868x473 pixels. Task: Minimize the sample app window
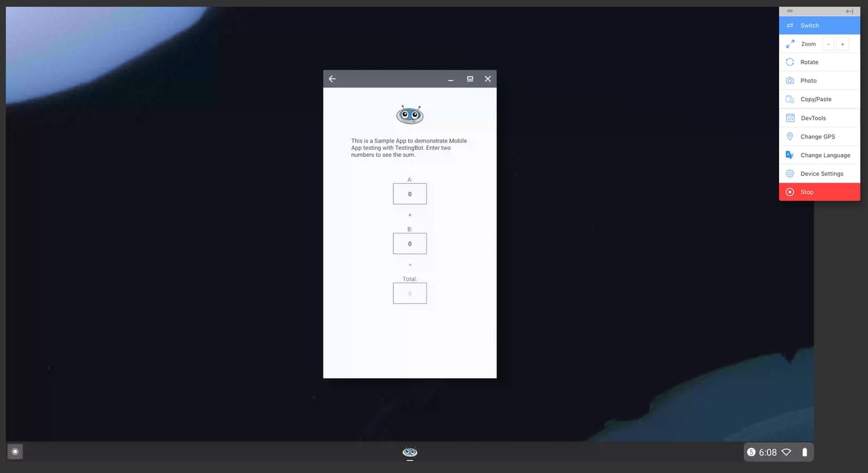click(451, 79)
